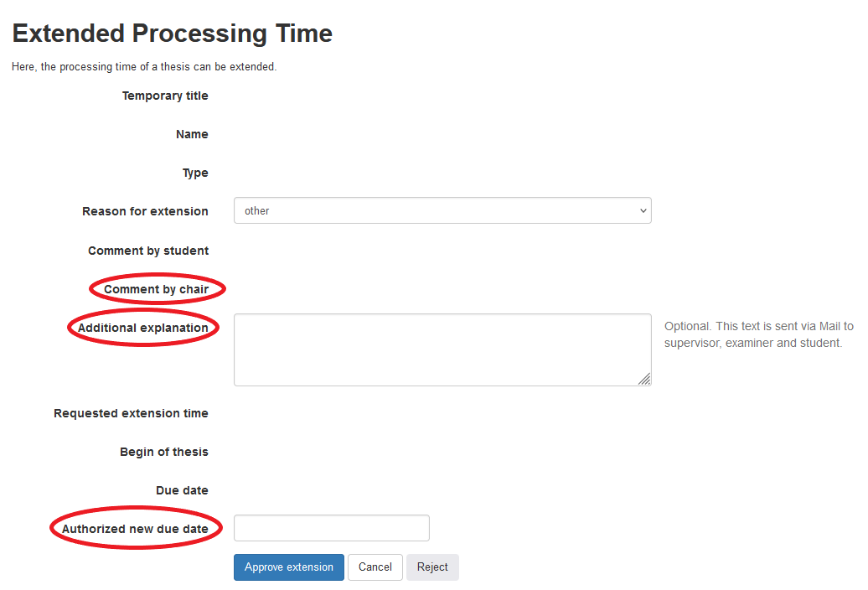Click the Authorized new due date label

coord(135,529)
